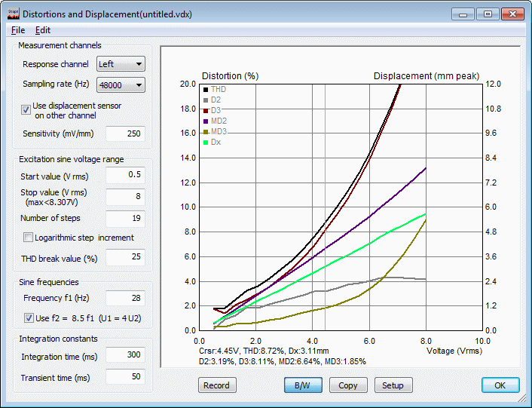
Task: Click the dark red D3 legend swatch
Action: [x=206, y=110]
